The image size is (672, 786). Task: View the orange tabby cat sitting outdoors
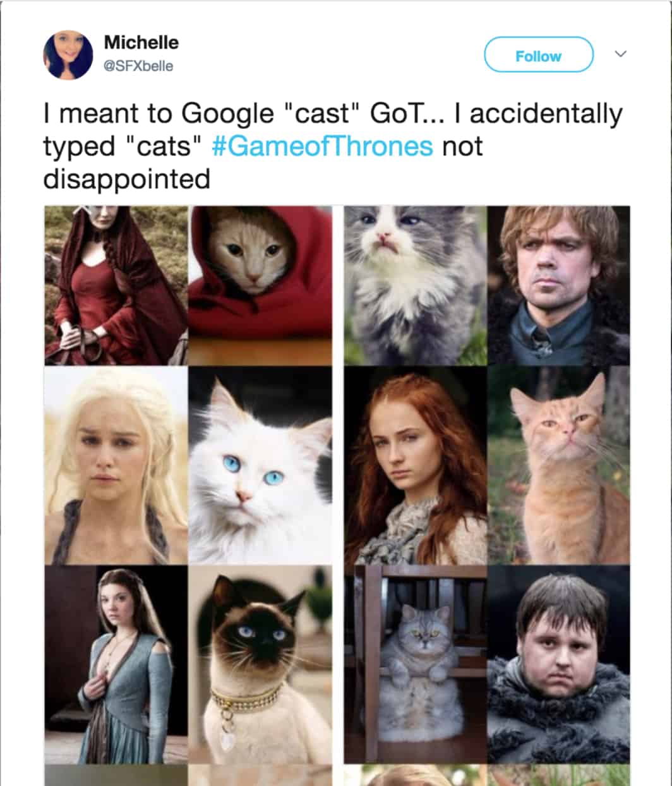pos(558,464)
